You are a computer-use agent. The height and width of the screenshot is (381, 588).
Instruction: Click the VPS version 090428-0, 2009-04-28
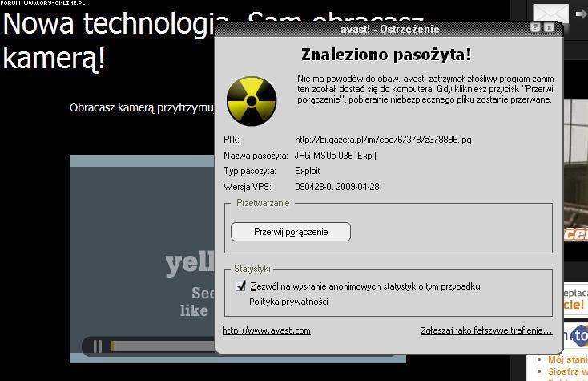coord(337,187)
